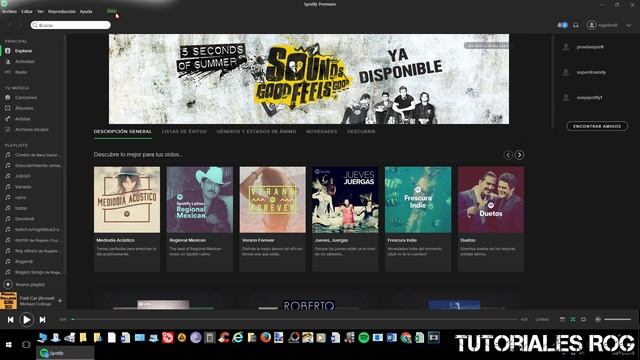The image size is (640, 360).
Task: Click the Encontrar Amigos button
Action: [597, 126]
